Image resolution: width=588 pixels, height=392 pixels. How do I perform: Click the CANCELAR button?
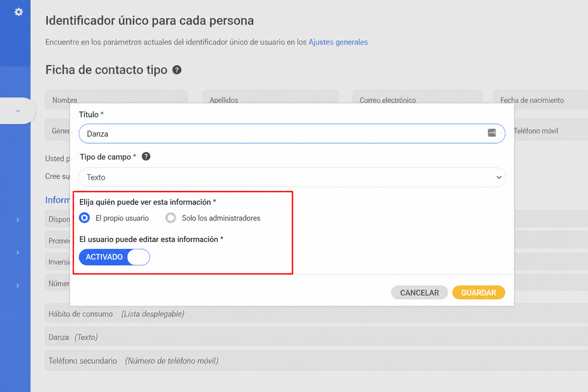pos(419,293)
